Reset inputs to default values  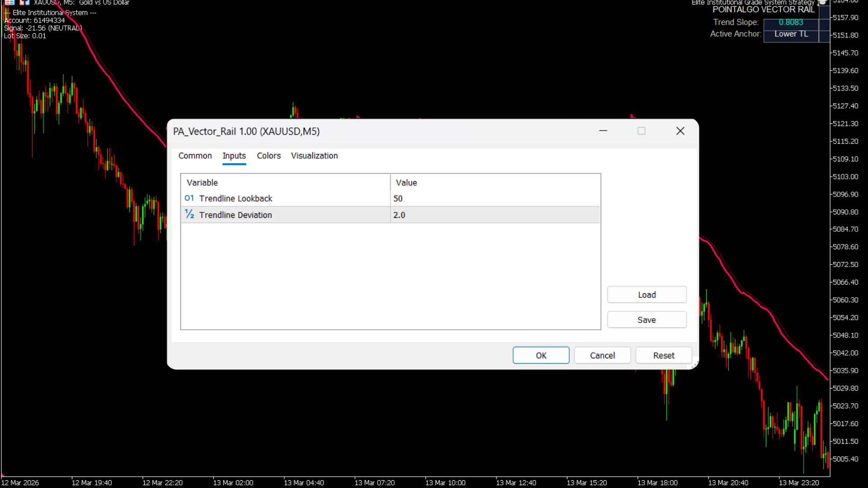[x=663, y=356]
